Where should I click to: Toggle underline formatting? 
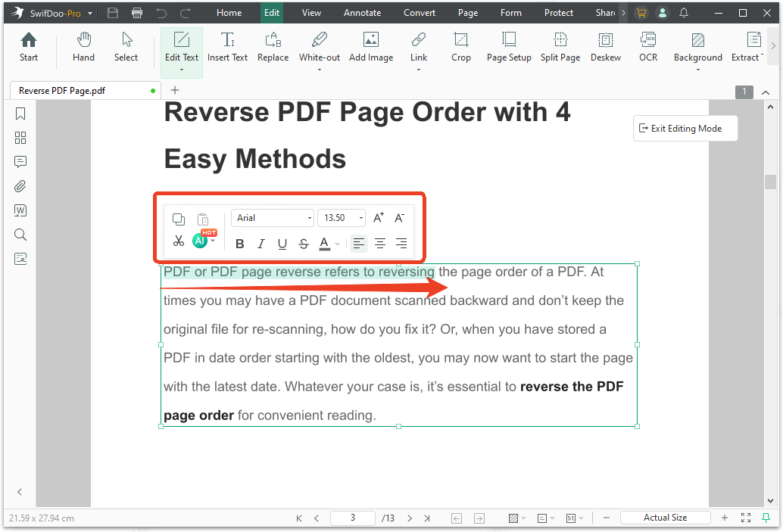pyautogui.click(x=282, y=244)
